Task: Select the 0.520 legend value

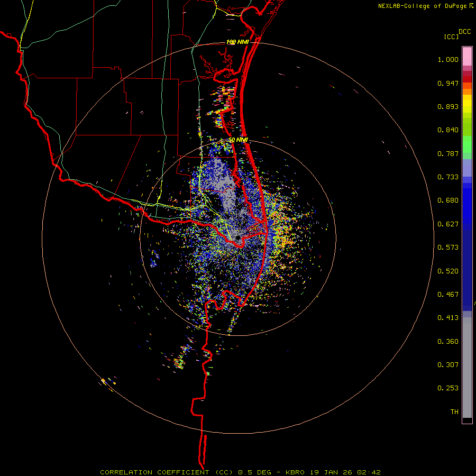Action: click(x=448, y=271)
